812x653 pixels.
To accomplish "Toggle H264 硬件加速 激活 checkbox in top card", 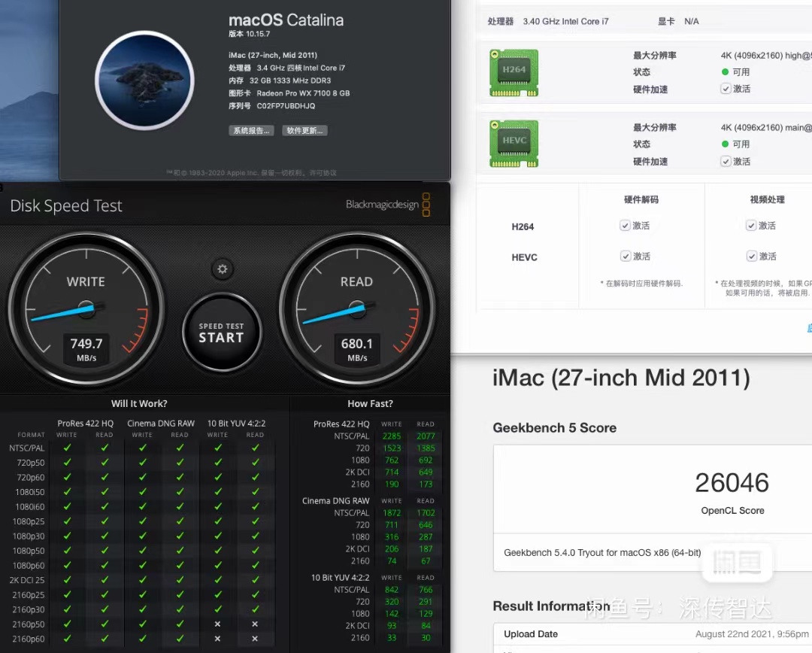I will point(726,89).
